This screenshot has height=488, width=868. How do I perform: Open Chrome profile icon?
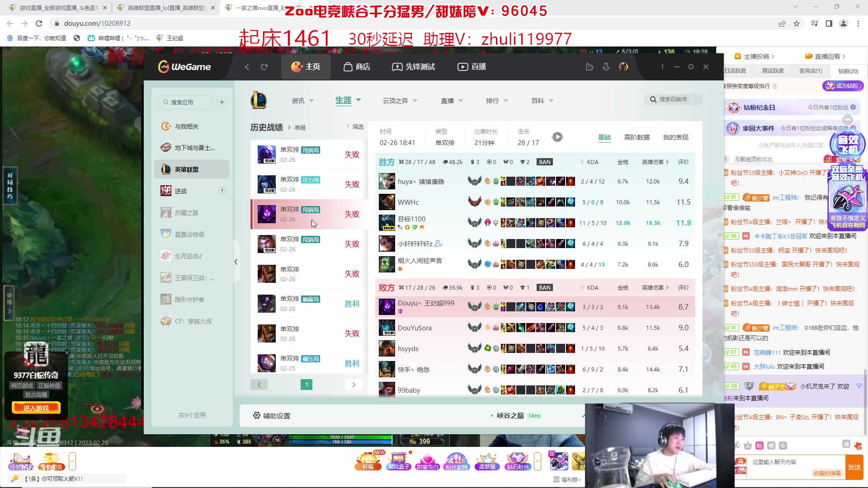[x=843, y=23]
